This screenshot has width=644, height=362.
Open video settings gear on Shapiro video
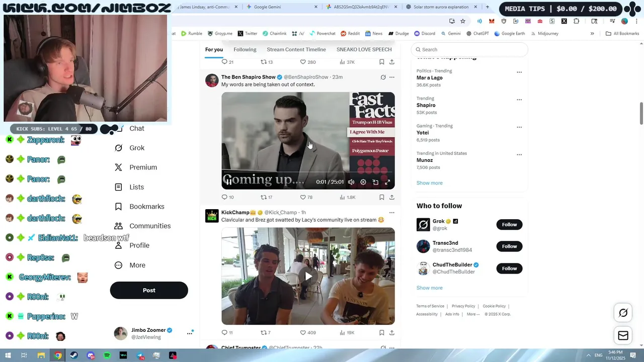[363, 182]
